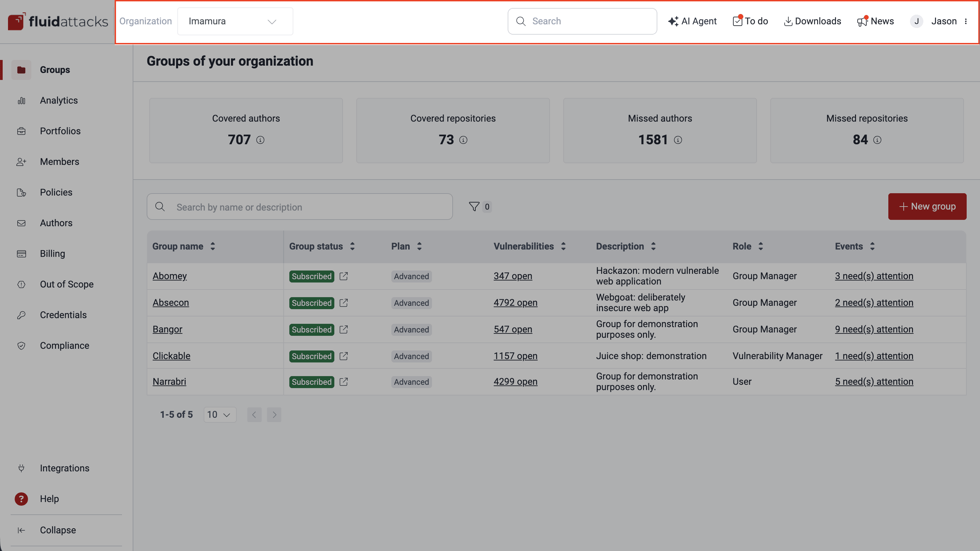Switch to the Groups section
The height and width of the screenshot is (551, 980).
click(55, 70)
